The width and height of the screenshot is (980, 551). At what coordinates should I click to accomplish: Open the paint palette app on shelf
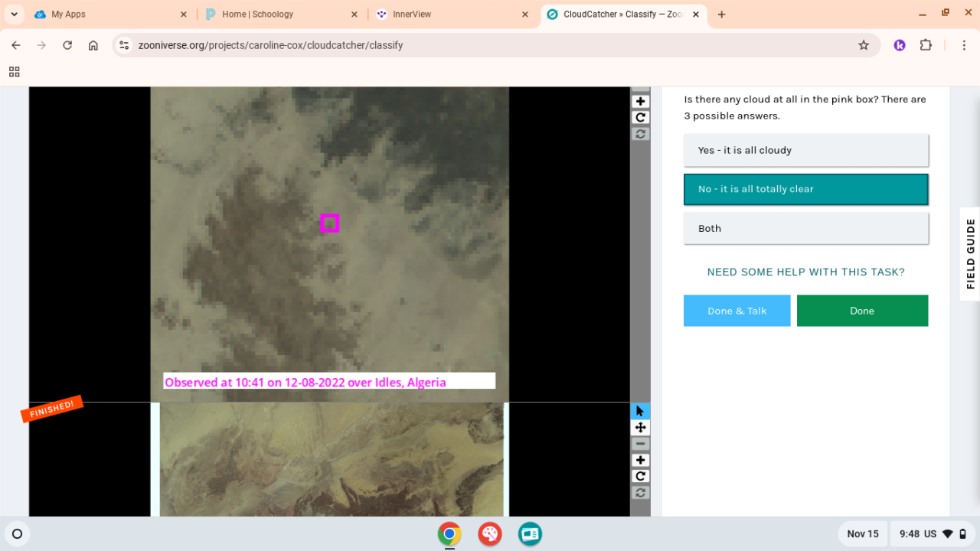click(x=490, y=533)
